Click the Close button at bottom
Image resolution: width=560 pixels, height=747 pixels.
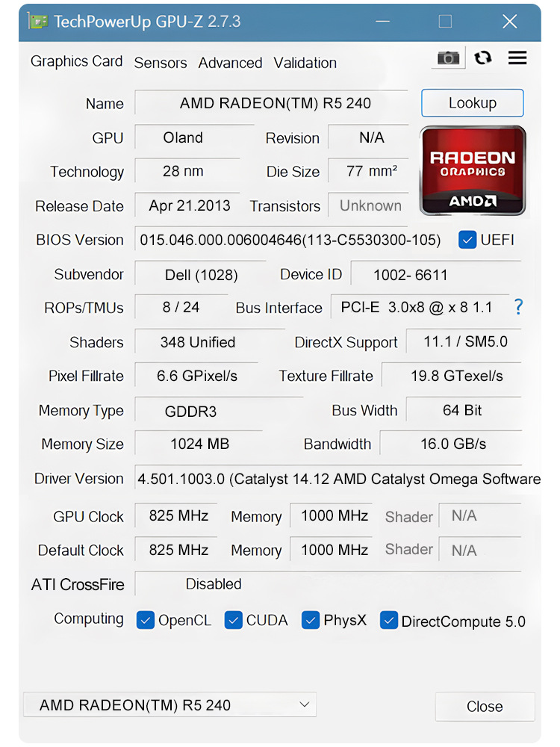pos(485,707)
